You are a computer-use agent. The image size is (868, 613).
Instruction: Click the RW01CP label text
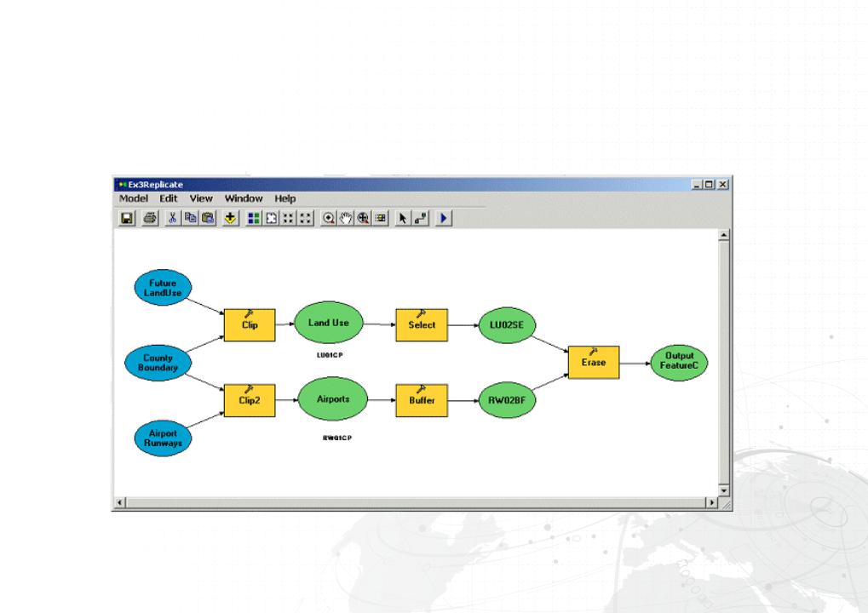pyautogui.click(x=337, y=438)
